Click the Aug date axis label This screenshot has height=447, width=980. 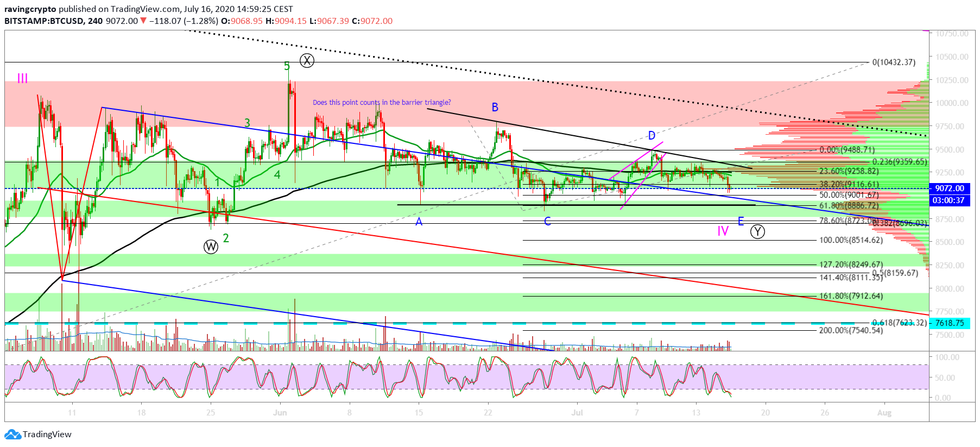tap(884, 413)
